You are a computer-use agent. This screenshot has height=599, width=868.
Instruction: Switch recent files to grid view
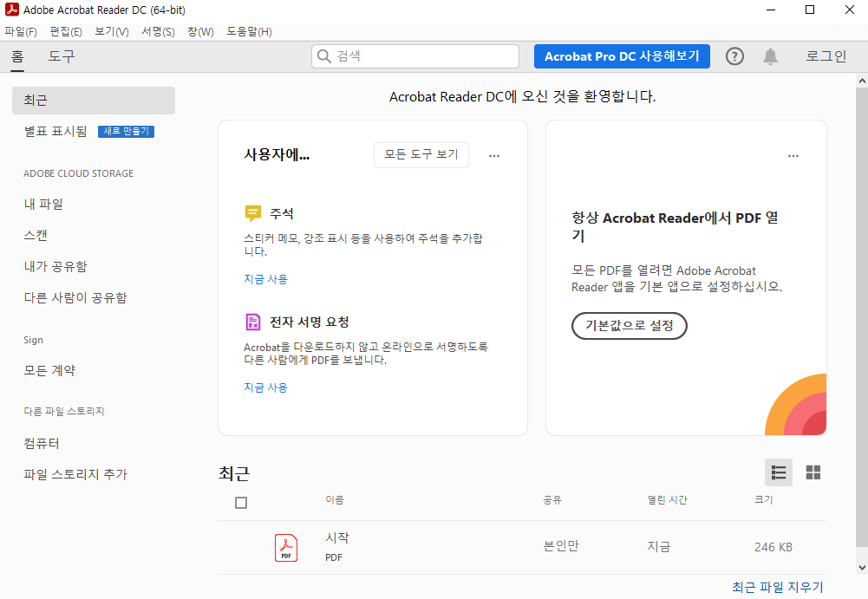(813, 472)
